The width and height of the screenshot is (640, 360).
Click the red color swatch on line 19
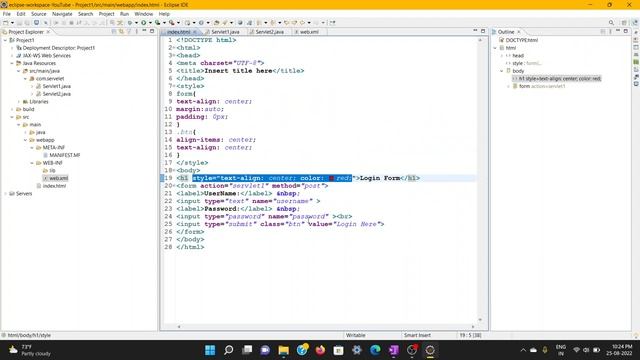(x=331, y=178)
